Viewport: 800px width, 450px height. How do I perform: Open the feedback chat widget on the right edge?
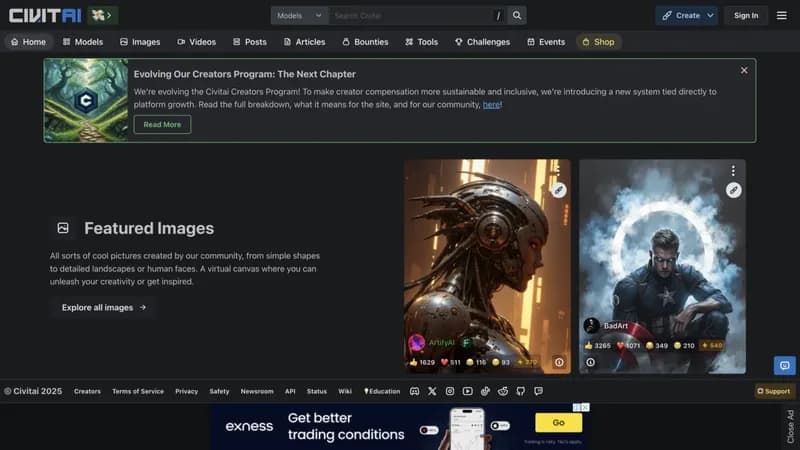point(785,365)
